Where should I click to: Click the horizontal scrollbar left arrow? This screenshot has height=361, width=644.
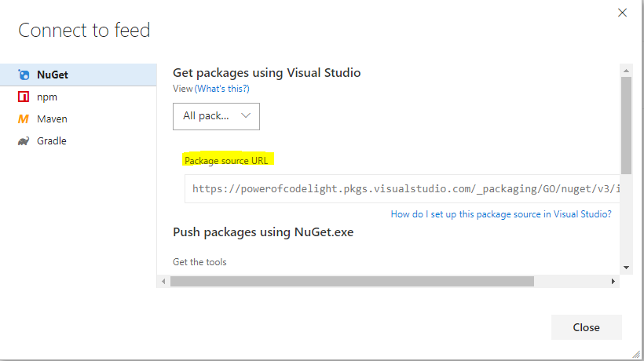coord(163,282)
